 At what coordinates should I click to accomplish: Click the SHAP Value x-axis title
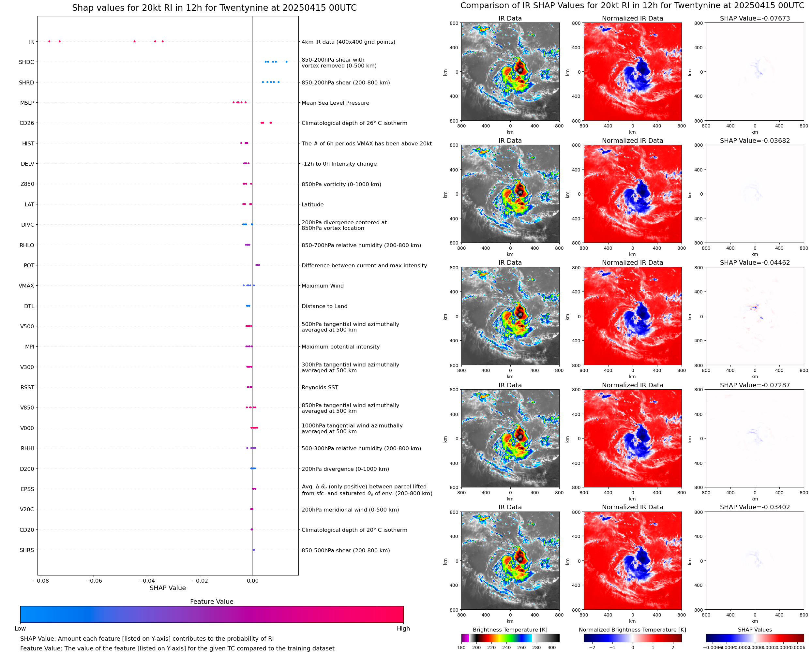(168, 588)
